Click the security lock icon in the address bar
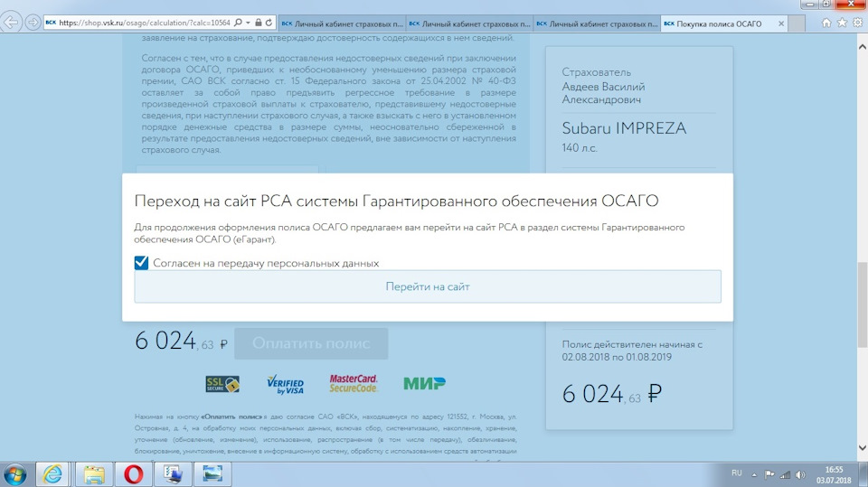868x487 pixels. (x=258, y=23)
